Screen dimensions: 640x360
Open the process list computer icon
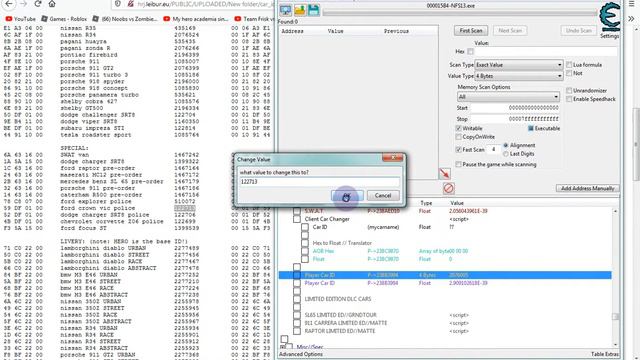(285, 11)
